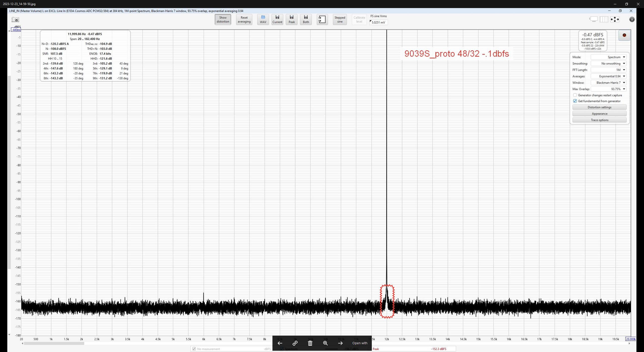Screen dimensions: 644x352
Task: Click the Peak -152.3 dBFS value
Action: tap(439, 349)
